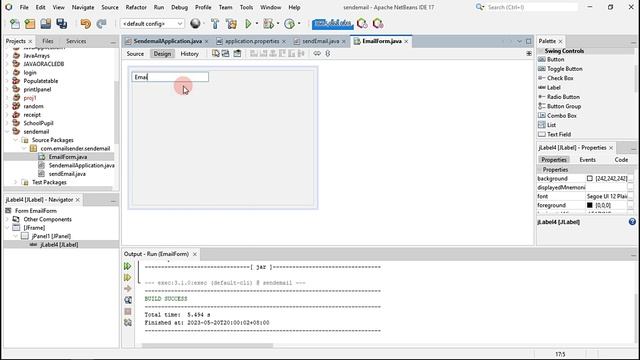Click the garbage collection memory indicator
Screen dimensions: 640x360
[332, 24]
